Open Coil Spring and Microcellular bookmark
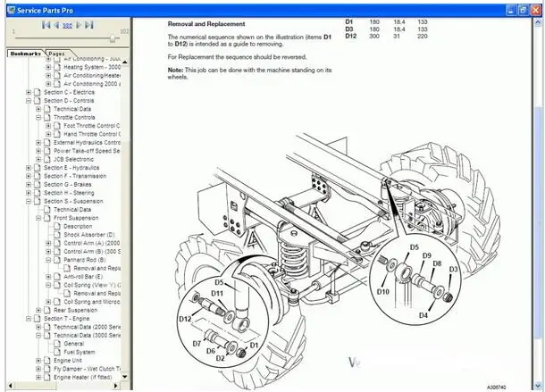 92,302
